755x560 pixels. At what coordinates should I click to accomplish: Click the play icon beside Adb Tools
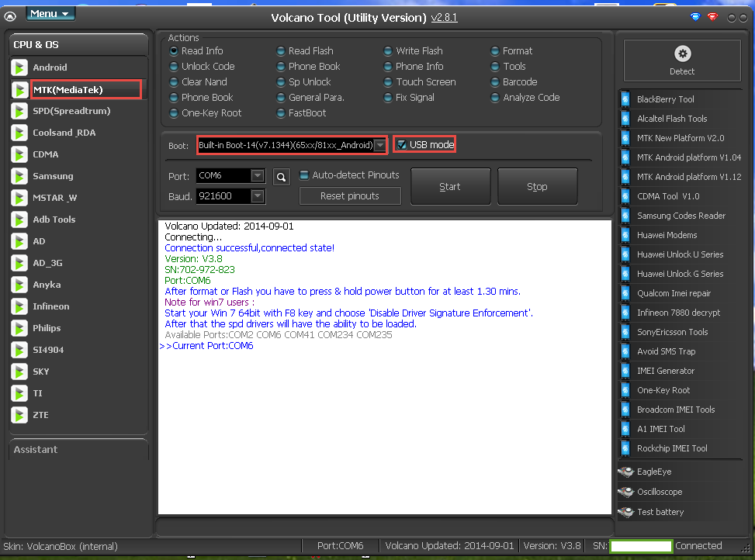[x=19, y=220]
